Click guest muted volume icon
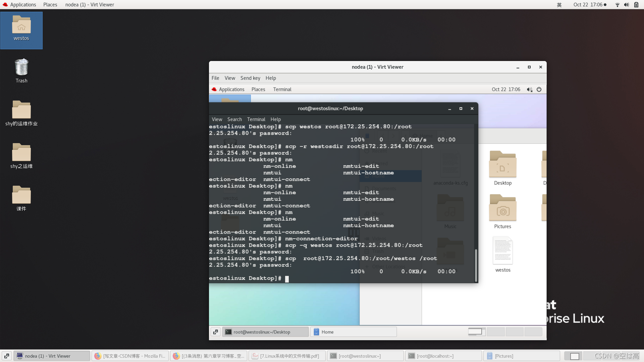The image size is (644, 362). point(529,89)
